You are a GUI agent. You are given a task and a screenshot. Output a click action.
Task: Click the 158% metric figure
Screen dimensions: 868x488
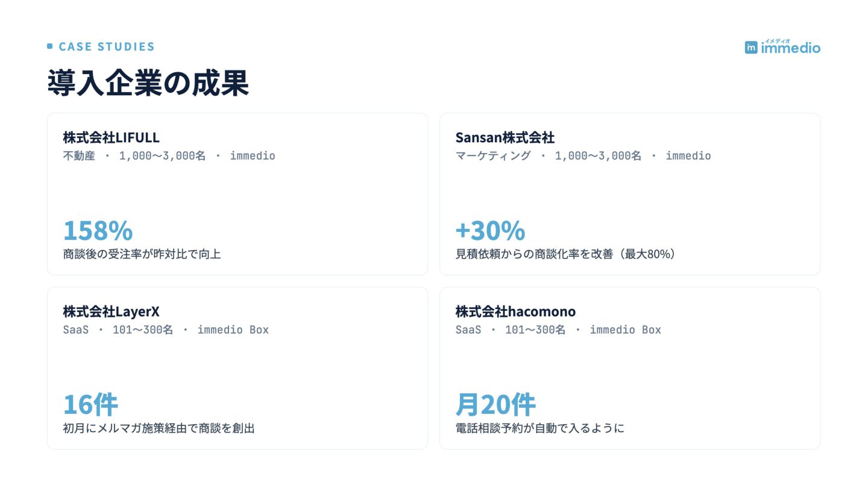[x=98, y=231]
